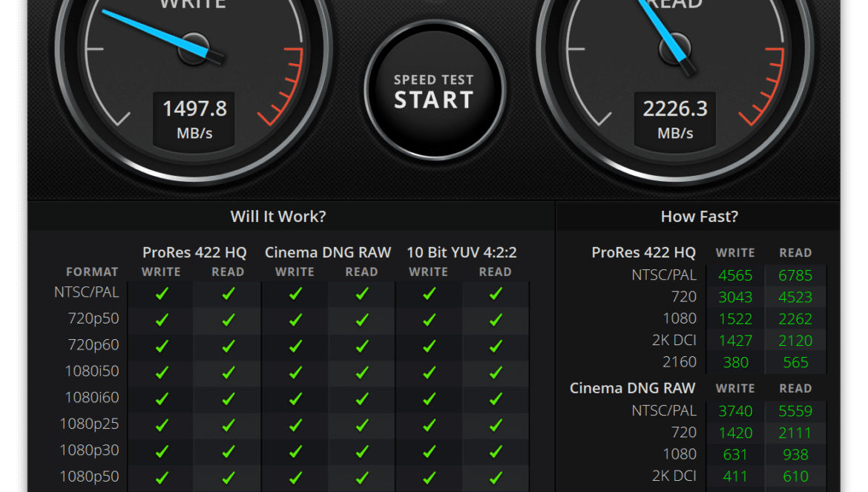Select the 720p60 format row label
The image size is (868, 492).
pos(93,344)
